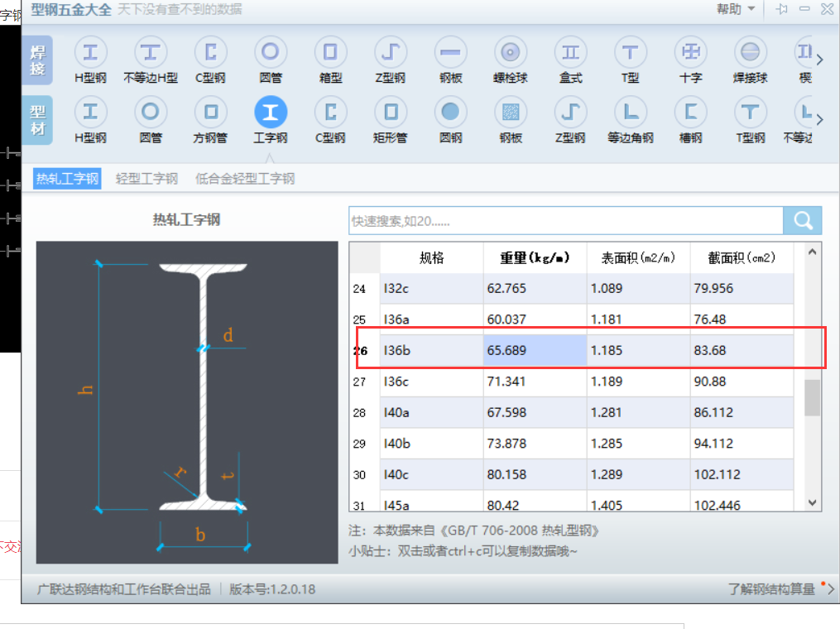Click surface area value 1.189
This screenshot has width=840, height=629.
coord(639,382)
